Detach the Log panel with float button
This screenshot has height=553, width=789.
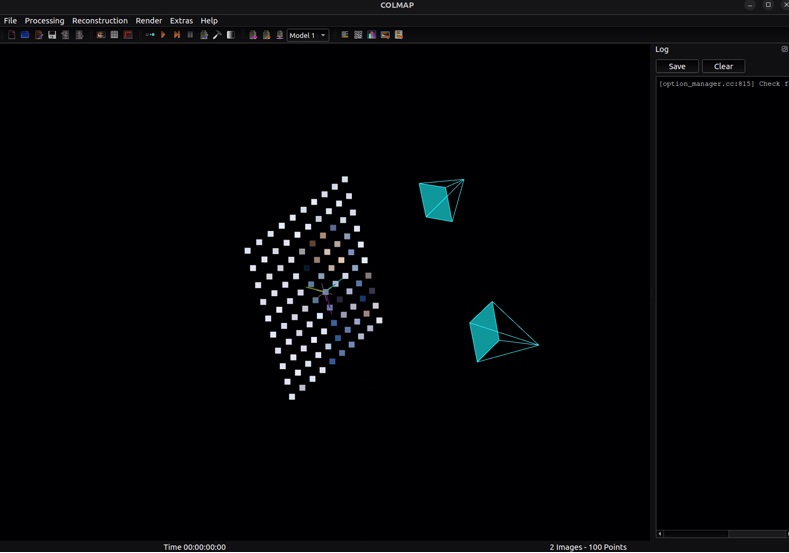(784, 49)
